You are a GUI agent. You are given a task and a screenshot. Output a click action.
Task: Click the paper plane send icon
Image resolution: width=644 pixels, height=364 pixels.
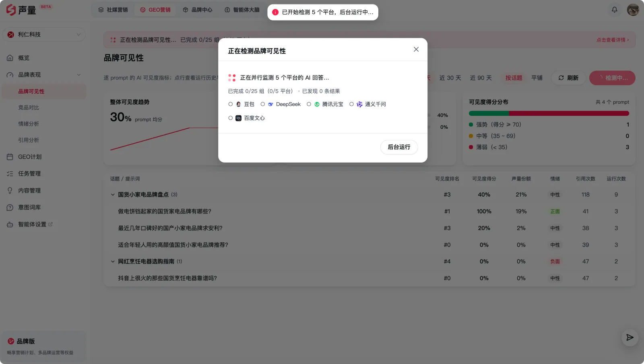[630, 337]
